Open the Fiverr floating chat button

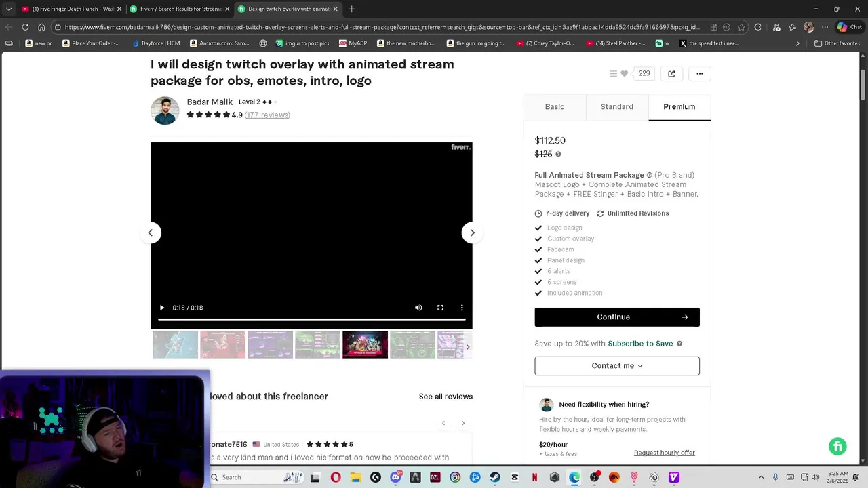[837, 446]
